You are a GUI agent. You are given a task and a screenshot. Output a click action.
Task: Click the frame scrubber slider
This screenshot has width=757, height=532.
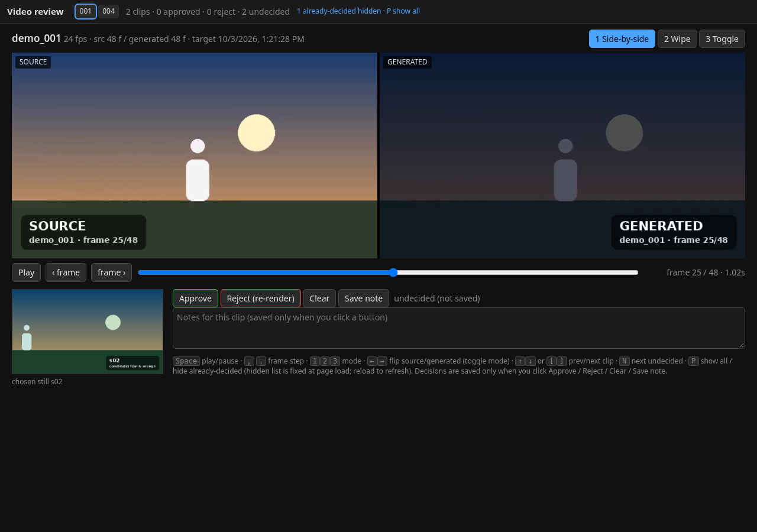point(388,273)
